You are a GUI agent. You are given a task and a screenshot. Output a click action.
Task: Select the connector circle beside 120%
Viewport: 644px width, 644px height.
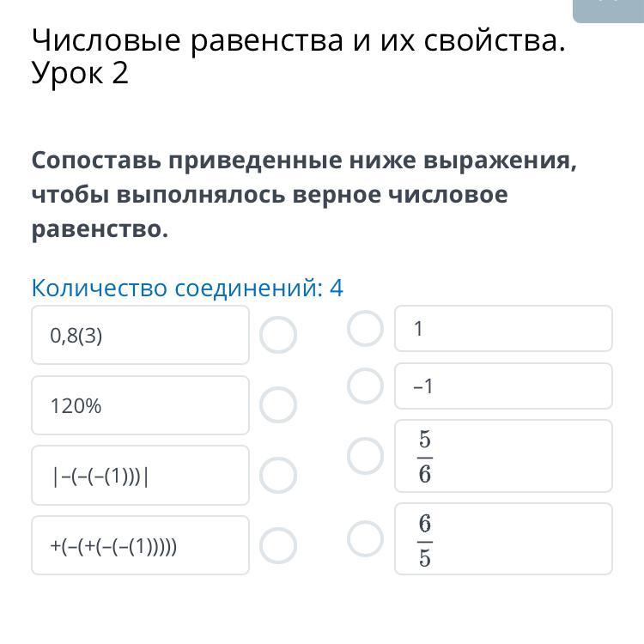[278, 404]
